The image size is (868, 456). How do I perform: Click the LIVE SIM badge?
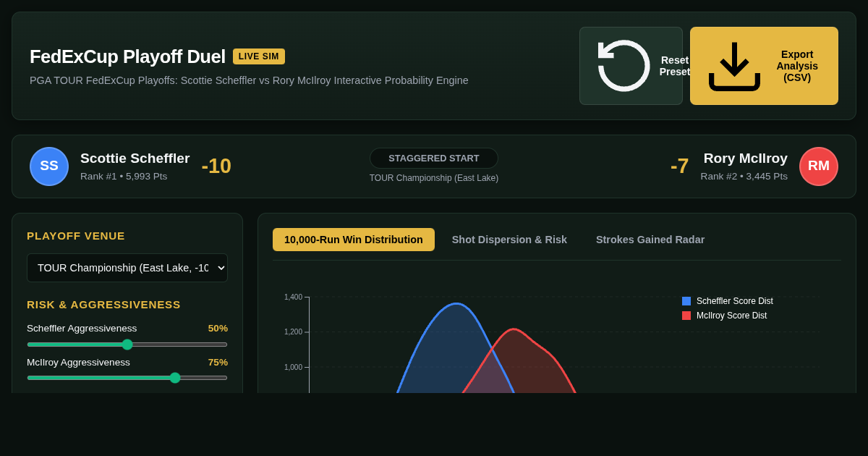click(259, 56)
